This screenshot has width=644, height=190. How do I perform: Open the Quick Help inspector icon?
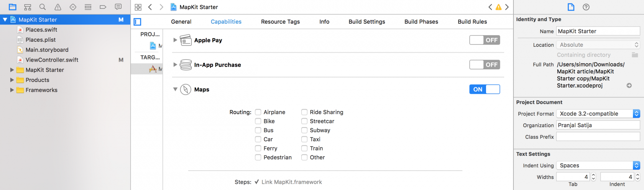pyautogui.click(x=586, y=7)
